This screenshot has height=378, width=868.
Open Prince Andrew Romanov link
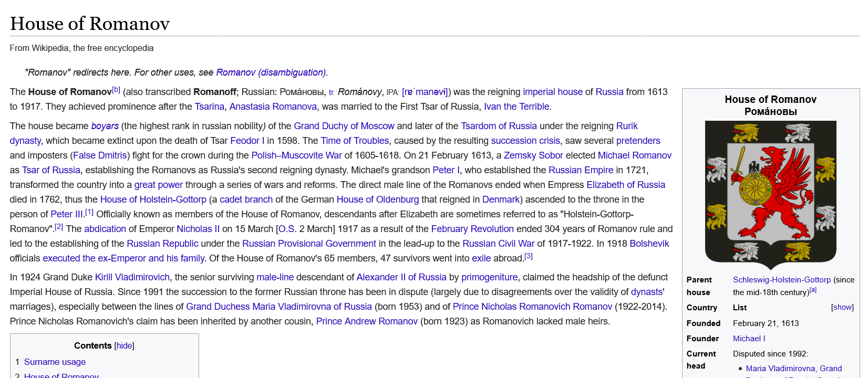pos(367,321)
